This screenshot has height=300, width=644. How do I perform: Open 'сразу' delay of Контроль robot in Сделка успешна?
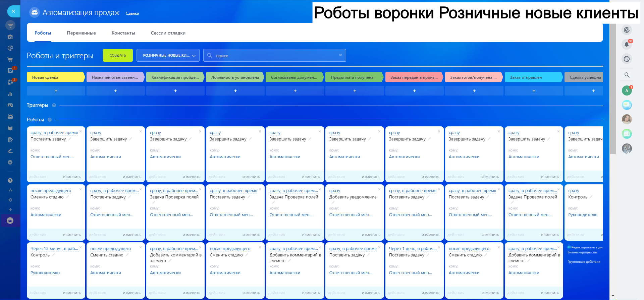[574, 191]
